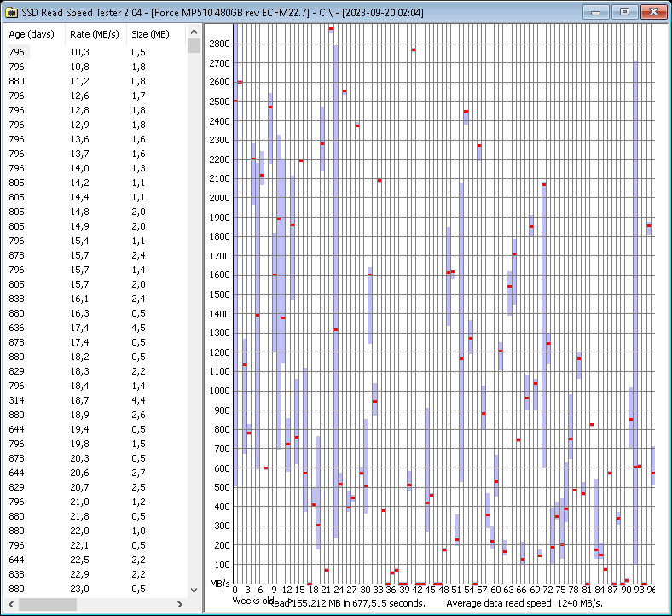The height and width of the screenshot is (616, 672).
Task: Select row with rate 12,9
Action: (96, 125)
